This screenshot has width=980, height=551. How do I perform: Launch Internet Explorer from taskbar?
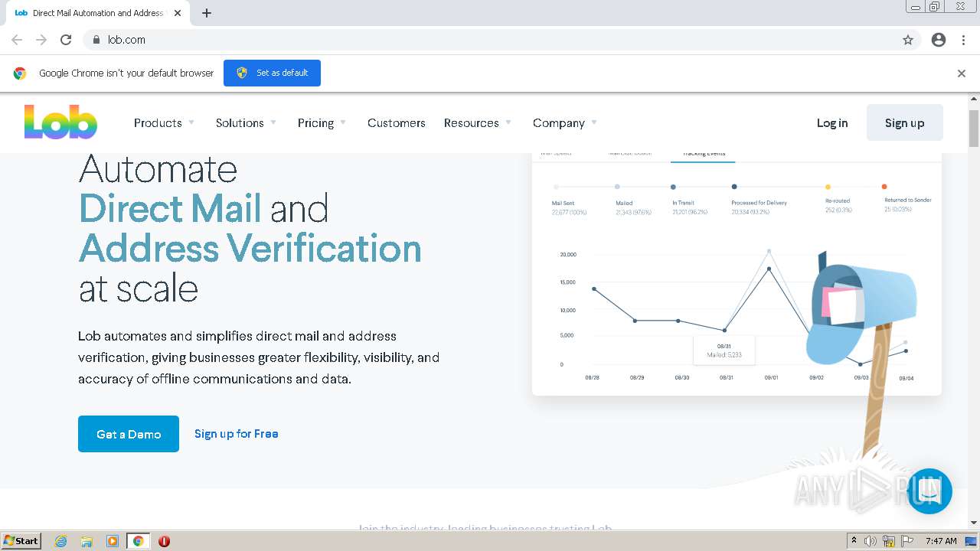click(x=60, y=541)
